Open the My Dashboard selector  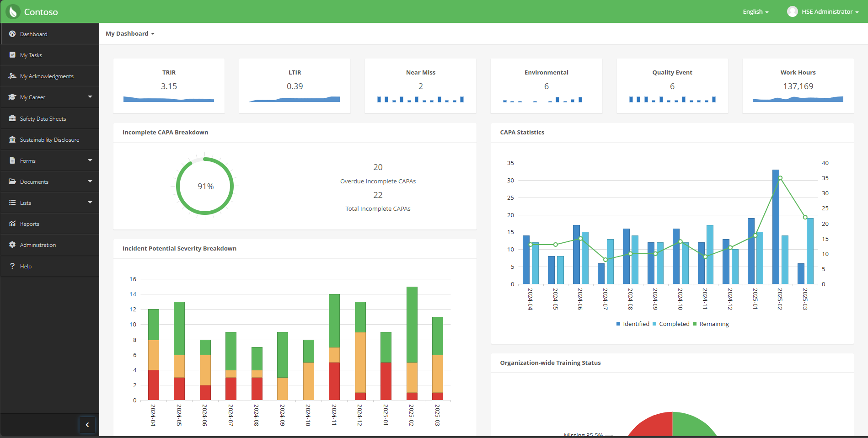coord(130,33)
